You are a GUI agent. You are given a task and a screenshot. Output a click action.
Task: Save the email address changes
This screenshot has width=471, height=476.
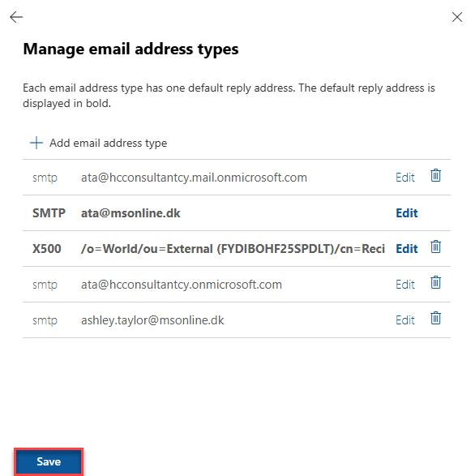(49, 461)
